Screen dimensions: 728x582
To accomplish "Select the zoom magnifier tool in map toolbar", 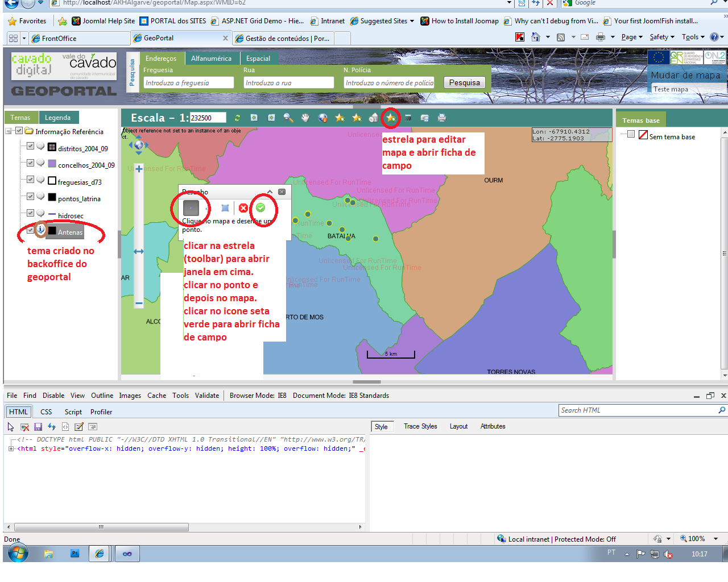I will click(288, 118).
